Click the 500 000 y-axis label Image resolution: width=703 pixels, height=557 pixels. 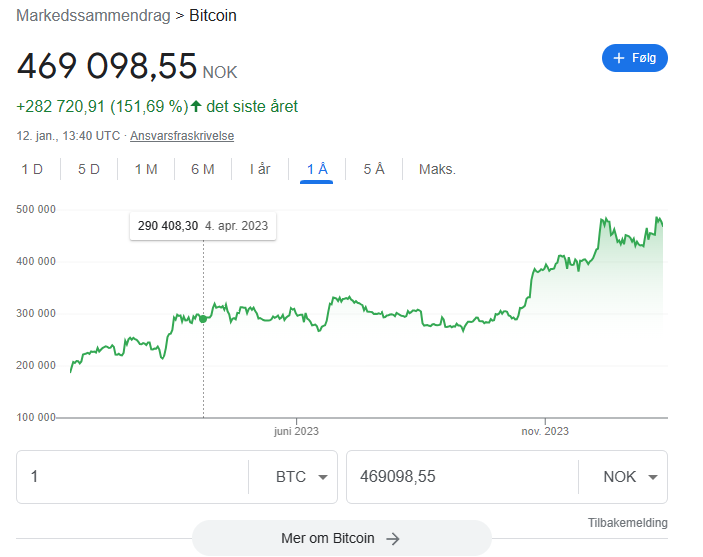point(36,209)
